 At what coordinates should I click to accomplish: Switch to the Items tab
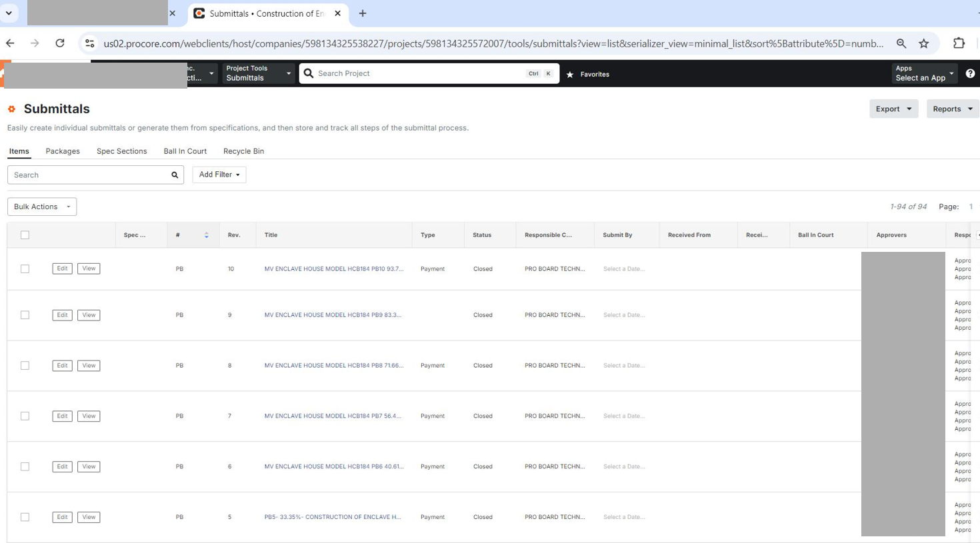tap(19, 151)
